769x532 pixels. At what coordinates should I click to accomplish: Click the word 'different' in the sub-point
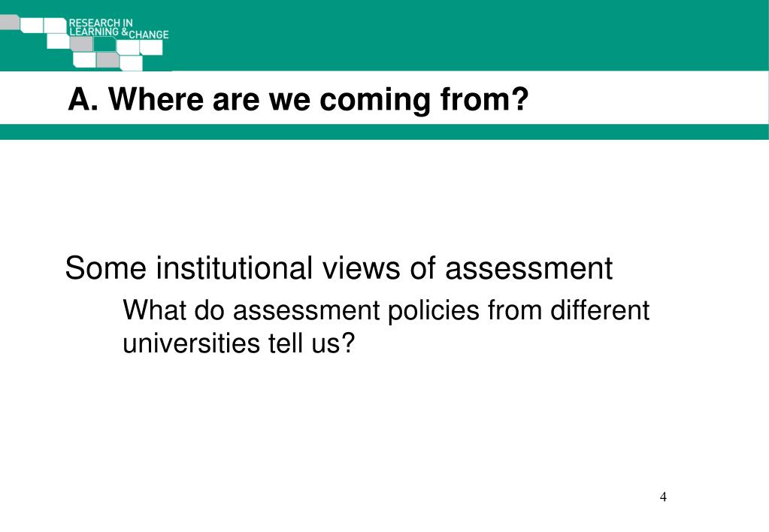click(600, 310)
